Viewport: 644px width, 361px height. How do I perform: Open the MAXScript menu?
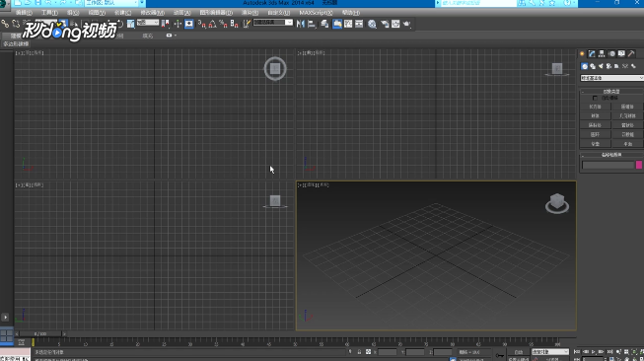316,13
